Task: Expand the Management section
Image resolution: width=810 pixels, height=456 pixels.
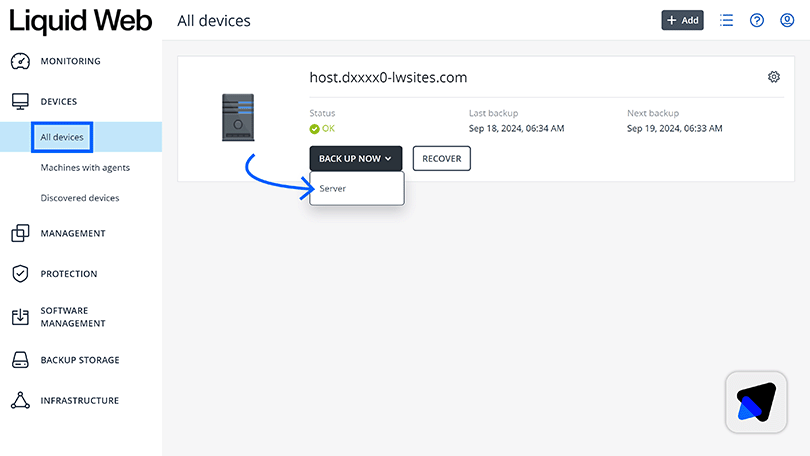Action: click(x=73, y=233)
